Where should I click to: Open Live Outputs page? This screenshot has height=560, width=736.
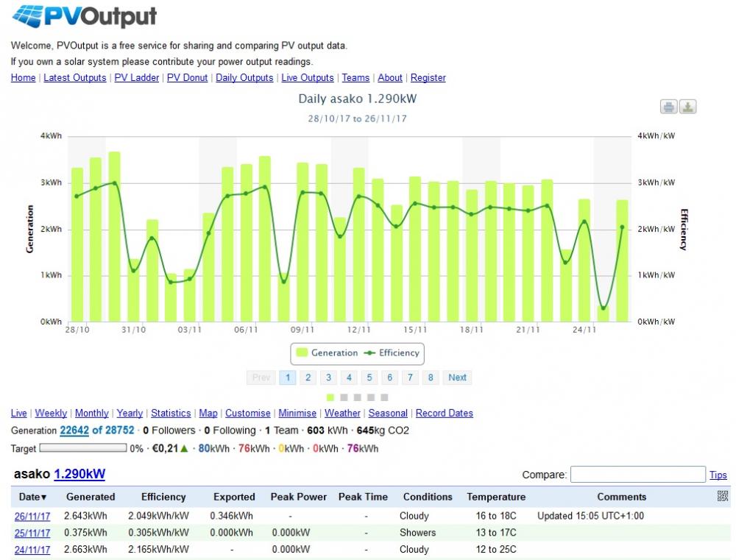[308, 77]
